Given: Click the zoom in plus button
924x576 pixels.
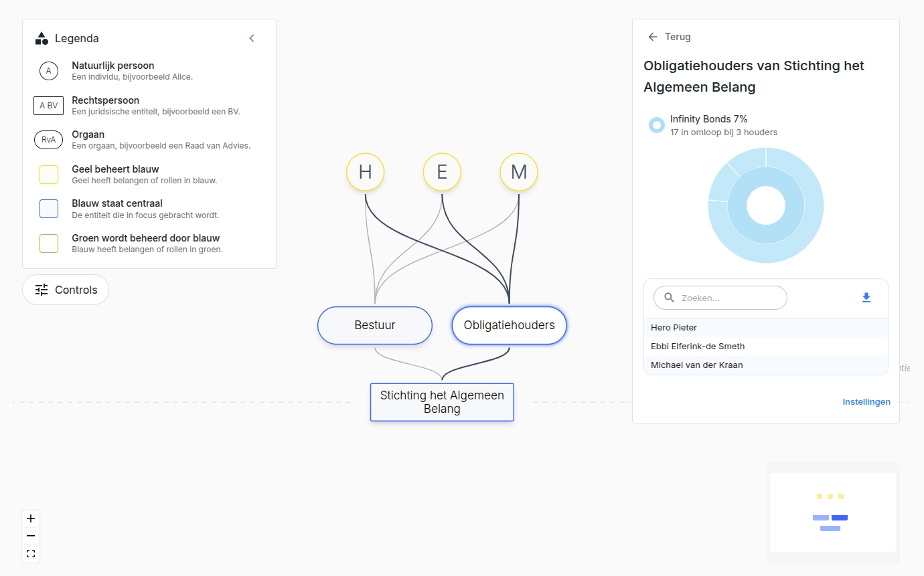Looking at the screenshot, I should coord(31,518).
